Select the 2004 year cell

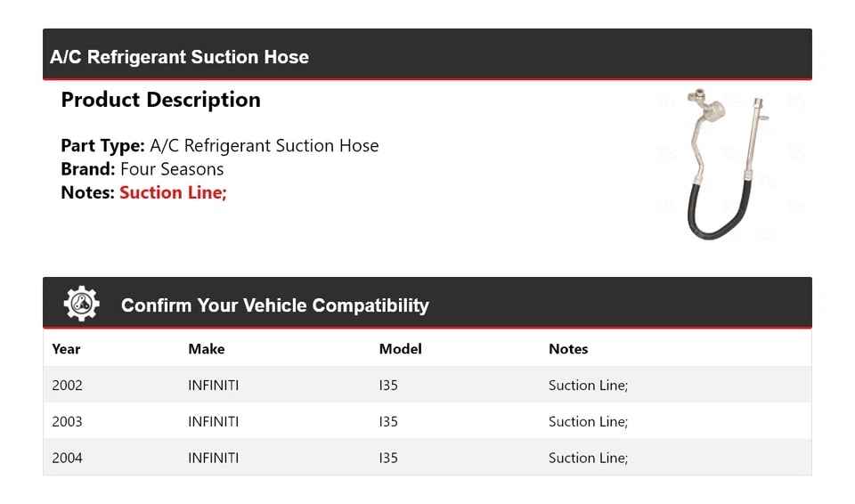click(67, 458)
